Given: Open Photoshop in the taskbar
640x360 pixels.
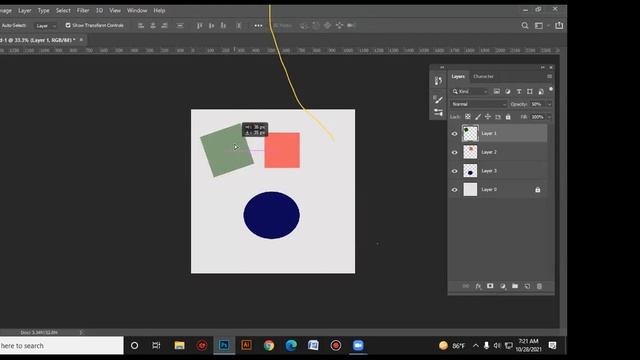Looking at the screenshot, I should click(x=224, y=345).
